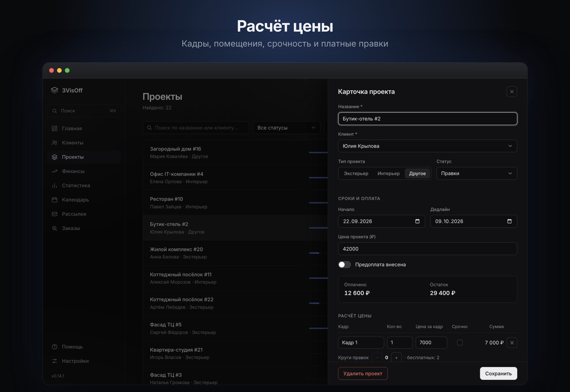570x392 pixels.
Task: Click the magnifier icon in projects search
Action: [149, 128]
